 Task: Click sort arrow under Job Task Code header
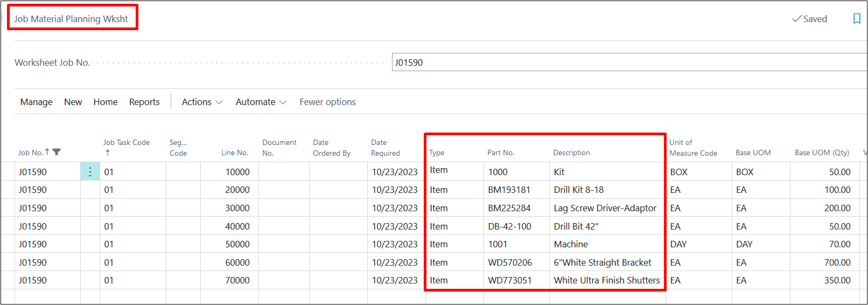click(x=108, y=153)
